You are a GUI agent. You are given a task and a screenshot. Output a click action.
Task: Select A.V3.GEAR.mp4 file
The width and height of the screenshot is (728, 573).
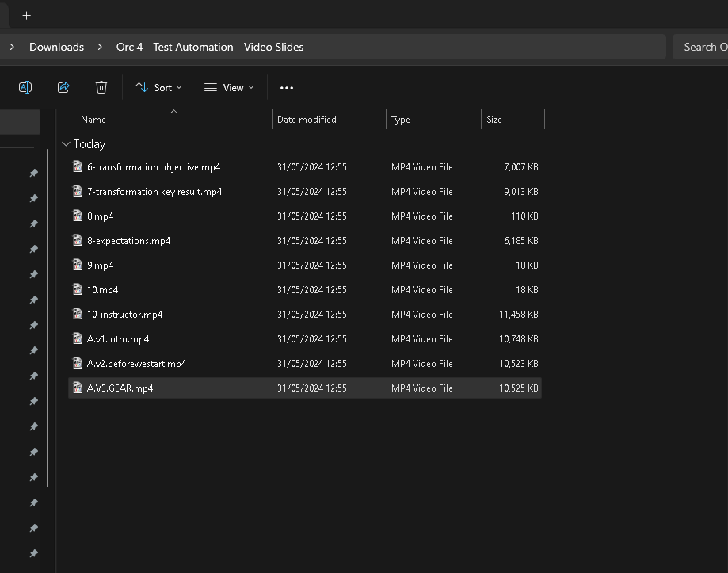305,388
